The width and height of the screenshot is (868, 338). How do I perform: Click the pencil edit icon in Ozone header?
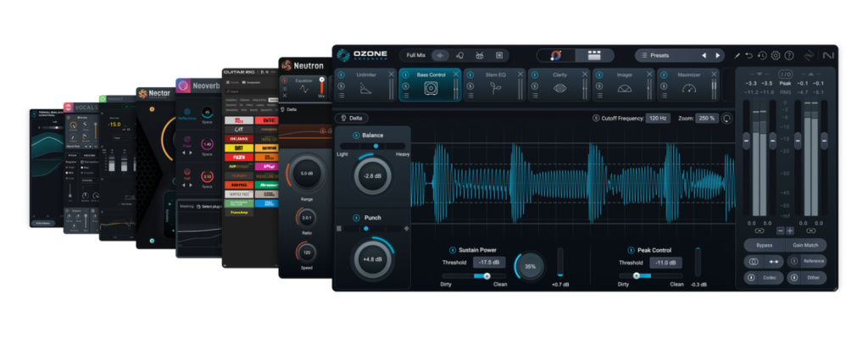[x=737, y=55]
